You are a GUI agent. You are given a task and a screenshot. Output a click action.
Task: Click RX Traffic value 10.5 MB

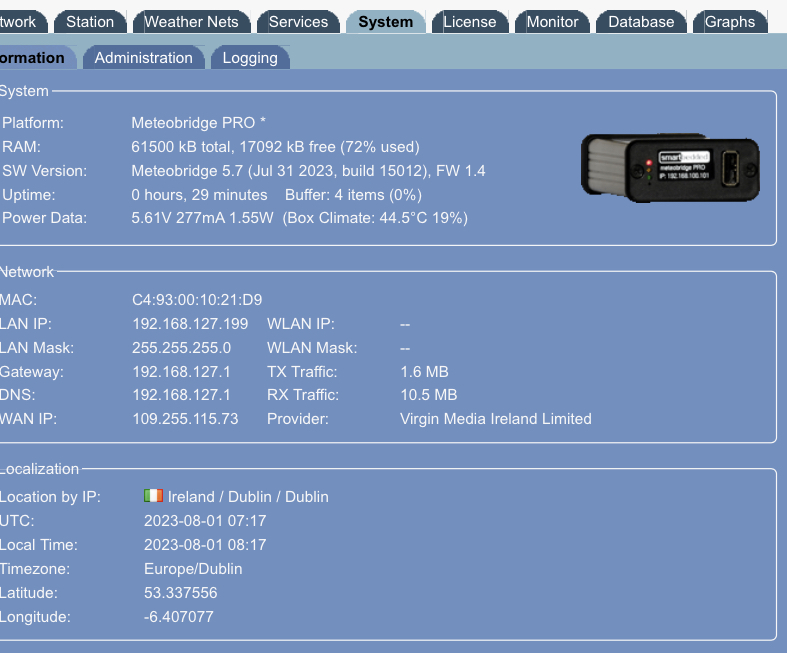click(x=429, y=395)
